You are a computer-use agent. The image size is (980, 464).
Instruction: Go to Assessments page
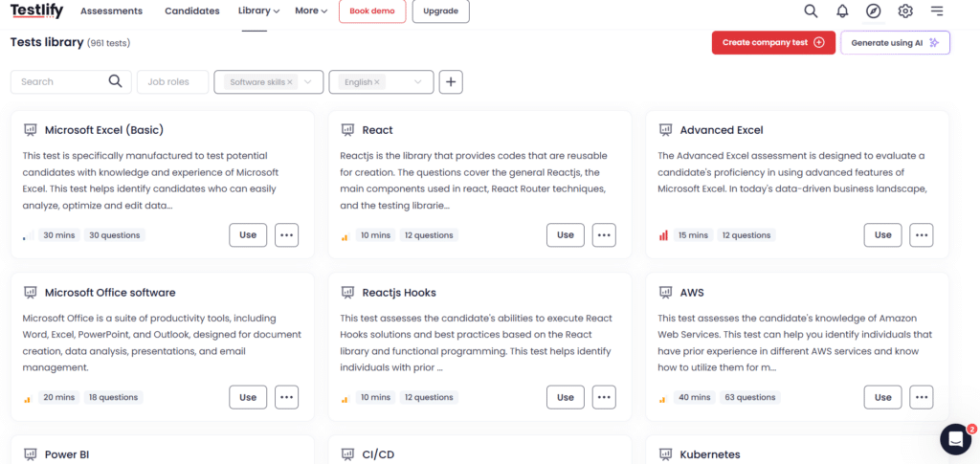[111, 11]
